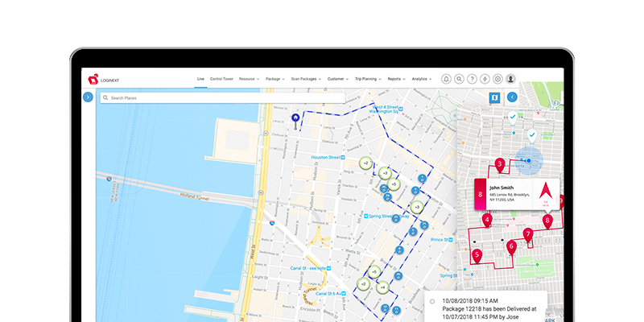Toggle the right panel collapse arrow
Viewport: 644px width, 322px height.
(512, 97)
